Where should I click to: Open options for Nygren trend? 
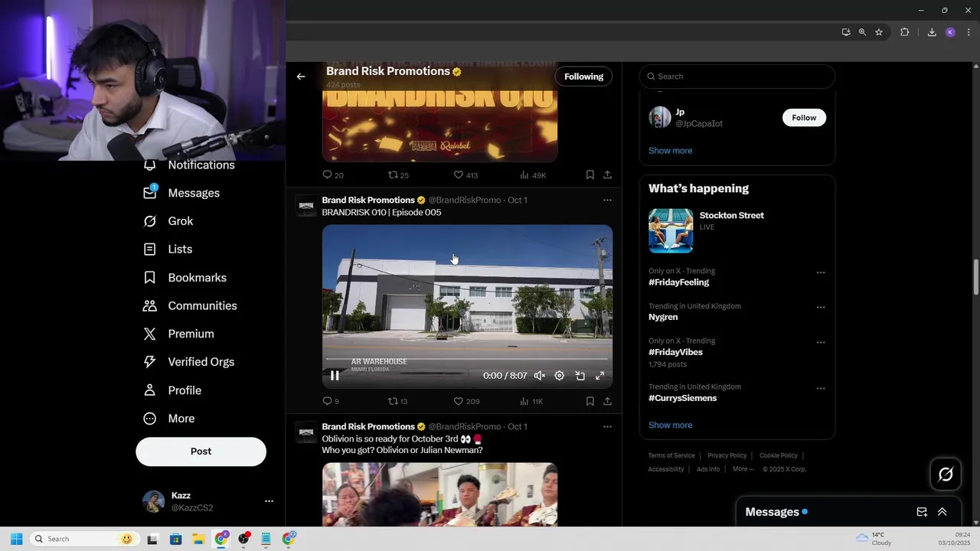click(821, 308)
